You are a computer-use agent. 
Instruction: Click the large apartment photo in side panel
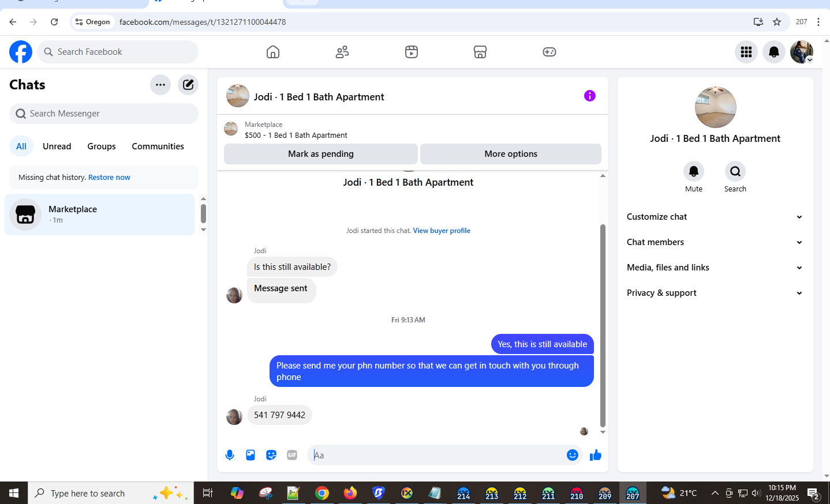coord(716,107)
